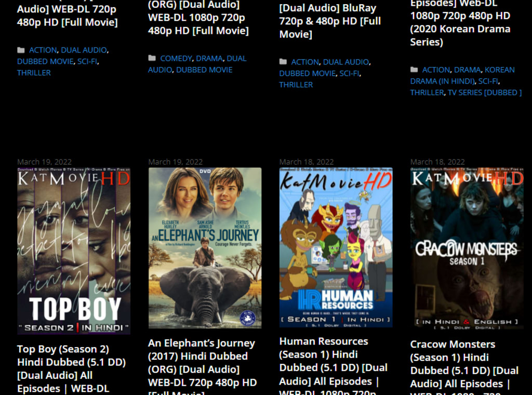
Task: Click folder icon before KOREAN DRAMA post categories
Action: pos(414,70)
